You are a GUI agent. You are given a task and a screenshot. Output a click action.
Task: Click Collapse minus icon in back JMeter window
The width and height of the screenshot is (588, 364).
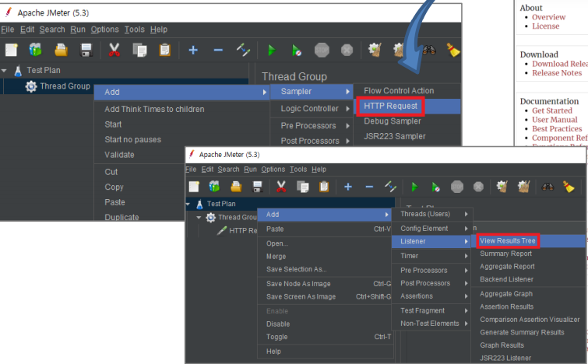point(218,51)
